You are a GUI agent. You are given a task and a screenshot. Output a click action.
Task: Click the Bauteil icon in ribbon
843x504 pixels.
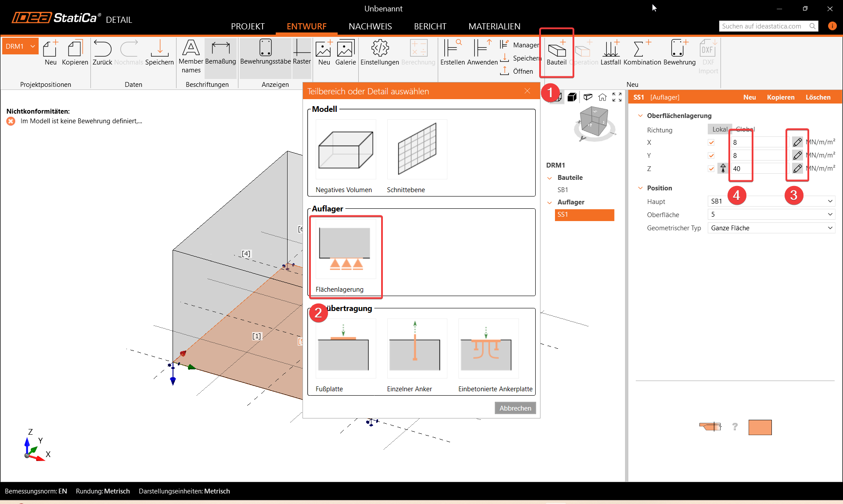coord(556,50)
